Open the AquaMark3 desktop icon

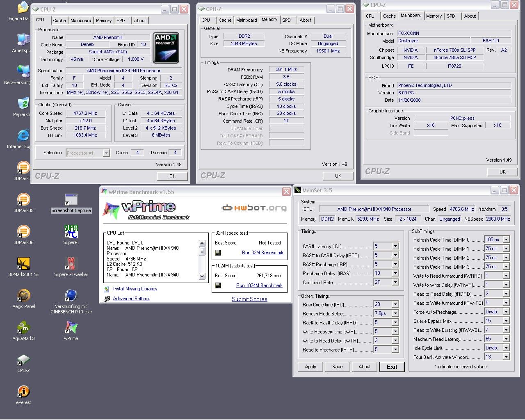click(23, 328)
